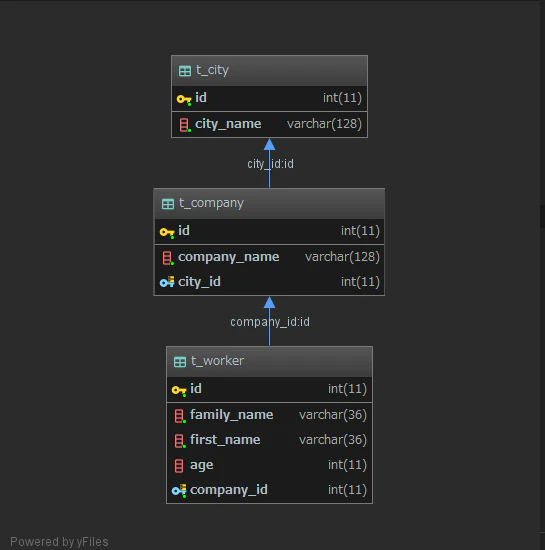This screenshot has width=545, height=550.
Task: Select the t_city table header
Action: coord(269,71)
